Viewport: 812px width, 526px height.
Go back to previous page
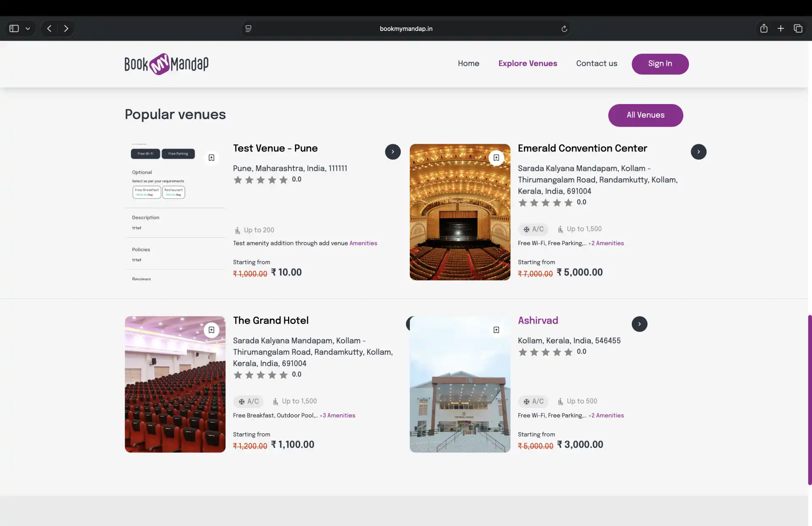(49, 28)
